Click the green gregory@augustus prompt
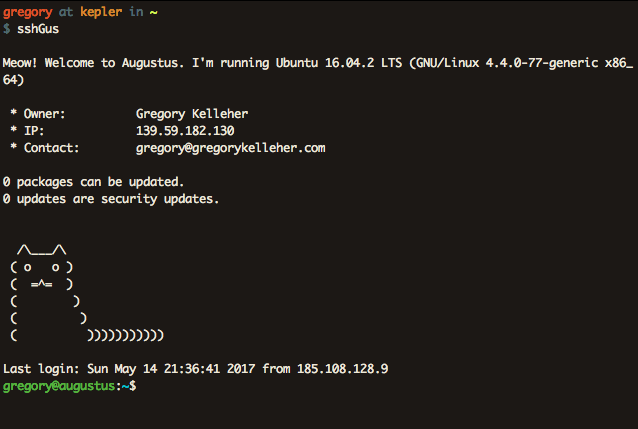 pyautogui.click(x=59, y=386)
